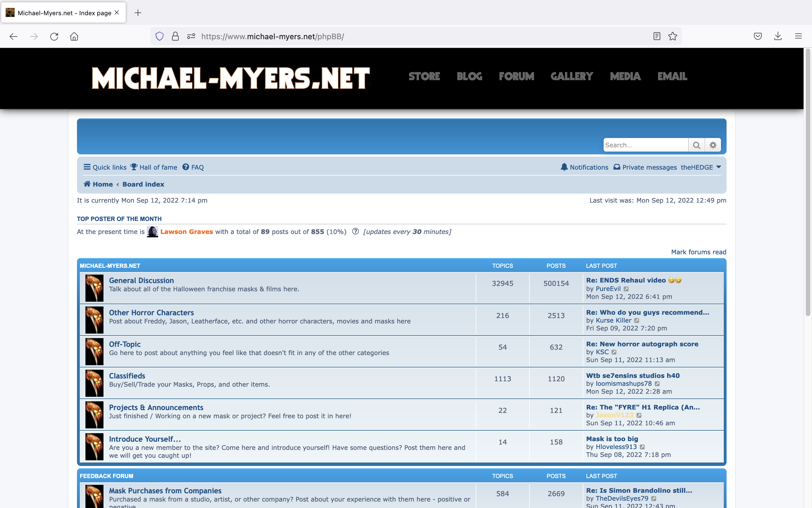Reload the page with refresh icon
812x508 pixels.
54,36
